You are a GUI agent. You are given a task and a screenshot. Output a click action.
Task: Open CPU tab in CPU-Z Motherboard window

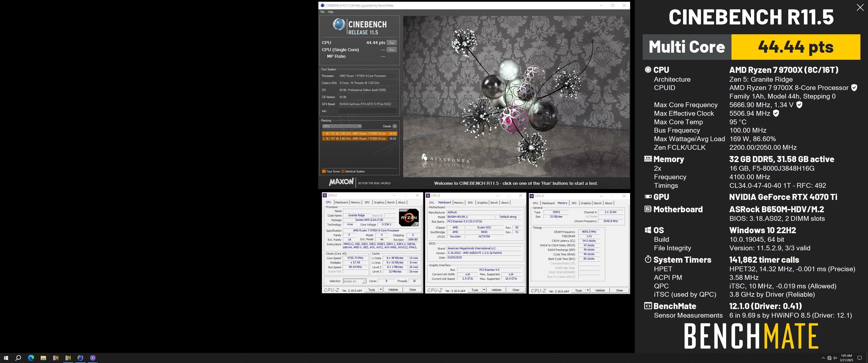tap(431, 203)
